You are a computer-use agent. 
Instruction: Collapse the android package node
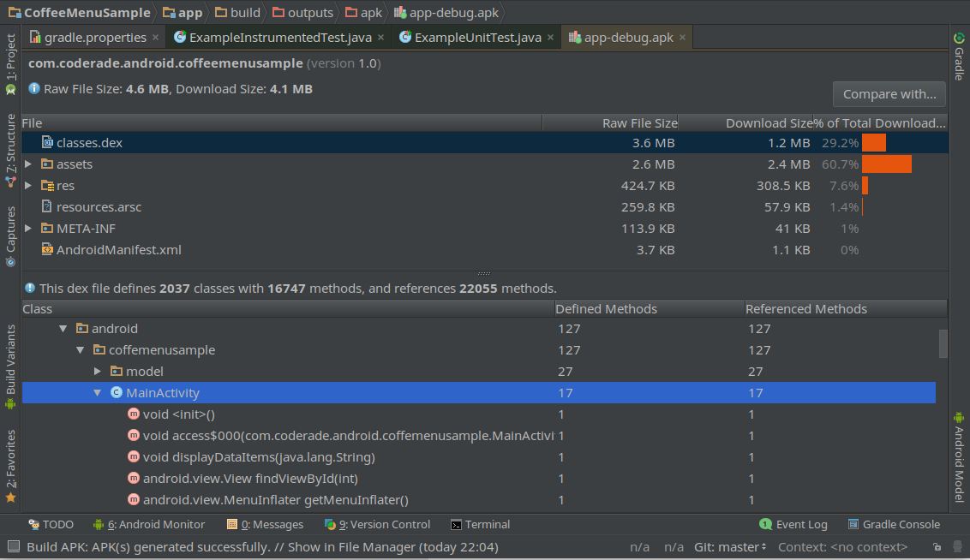click(63, 329)
